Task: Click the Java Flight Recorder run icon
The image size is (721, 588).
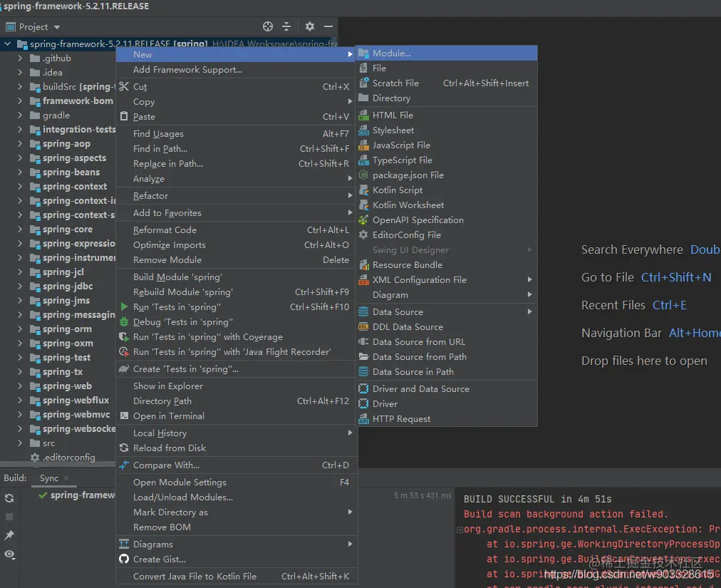Action: (x=124, y=352)
